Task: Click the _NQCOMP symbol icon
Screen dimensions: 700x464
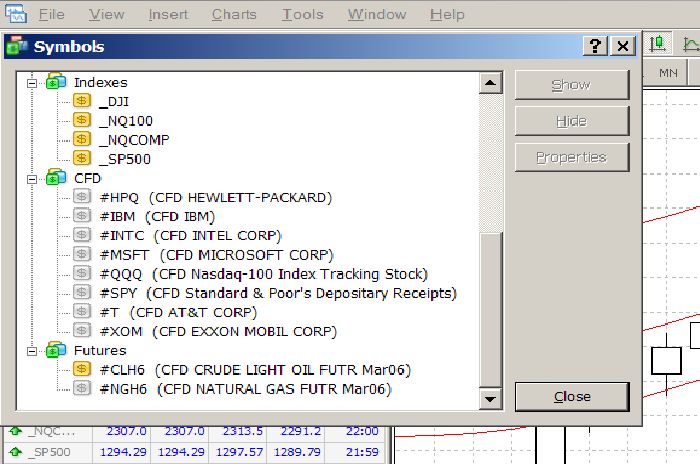Action: tap(82, 139)
